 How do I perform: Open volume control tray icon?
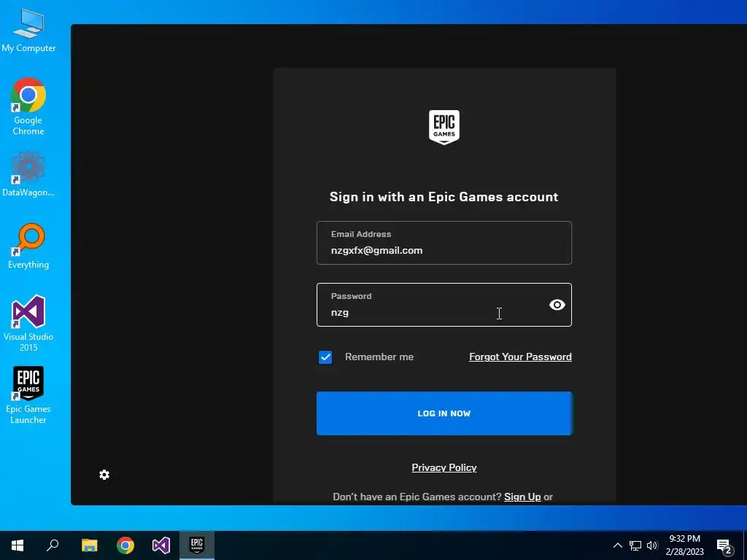(x=652, y=545)
